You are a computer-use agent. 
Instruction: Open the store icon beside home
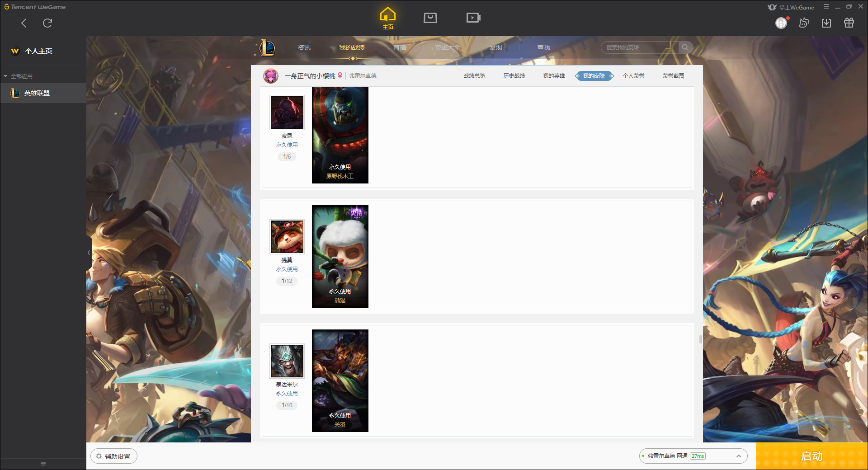pyautogui.click(x=430, y=18)
